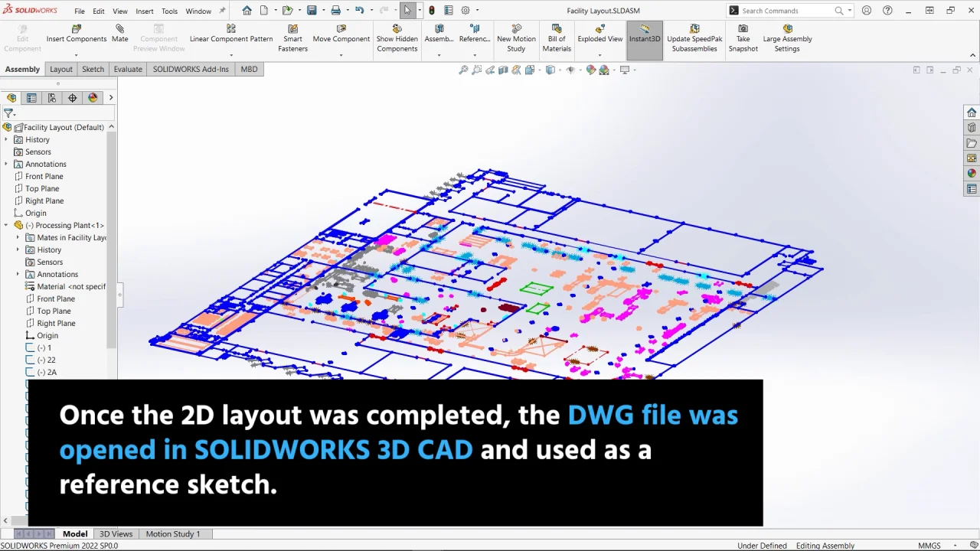Switch to the PropertyManager panel tab
The height and width of the screenshot is (551, 980).
coord(31,98)
